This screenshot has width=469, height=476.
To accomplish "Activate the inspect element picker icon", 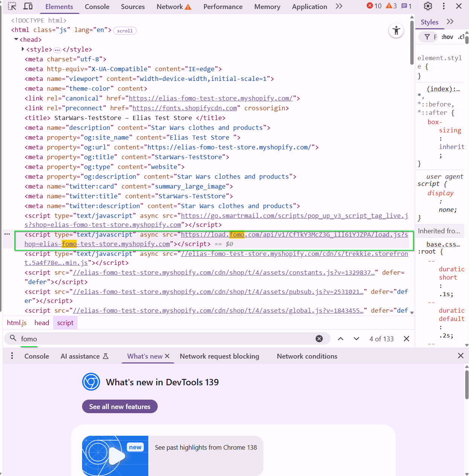I will click(12, 6).
